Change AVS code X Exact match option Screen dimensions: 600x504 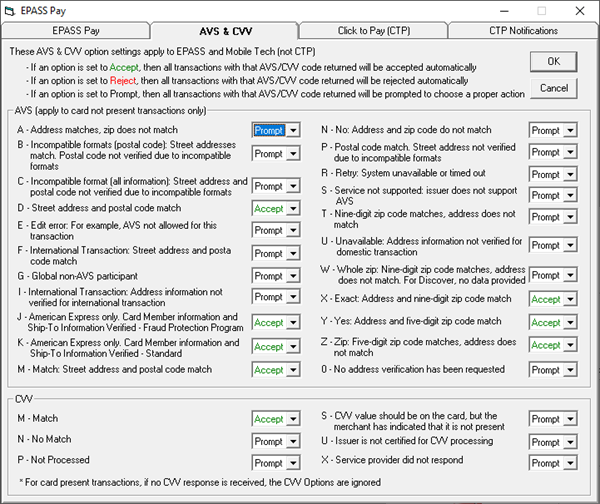(570, 299)
